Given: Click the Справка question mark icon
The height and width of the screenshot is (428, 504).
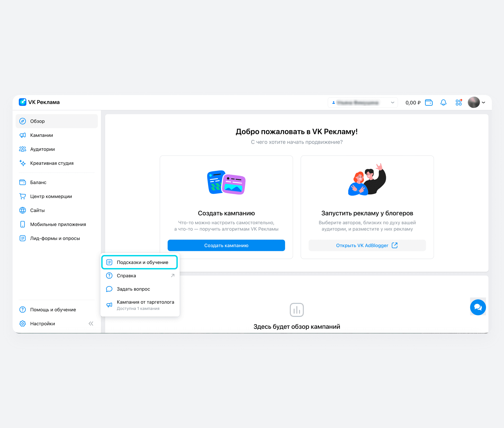Looking at the screenshot, I should pyautogui.click(x=109, y=276).
